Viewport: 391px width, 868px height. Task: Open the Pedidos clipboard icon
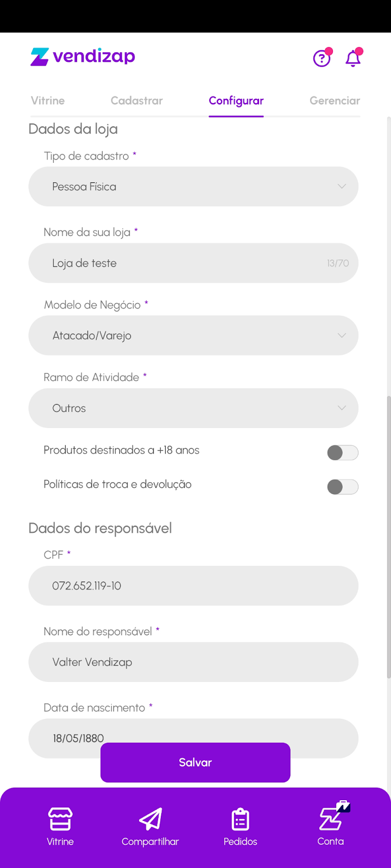click(240, 826)
